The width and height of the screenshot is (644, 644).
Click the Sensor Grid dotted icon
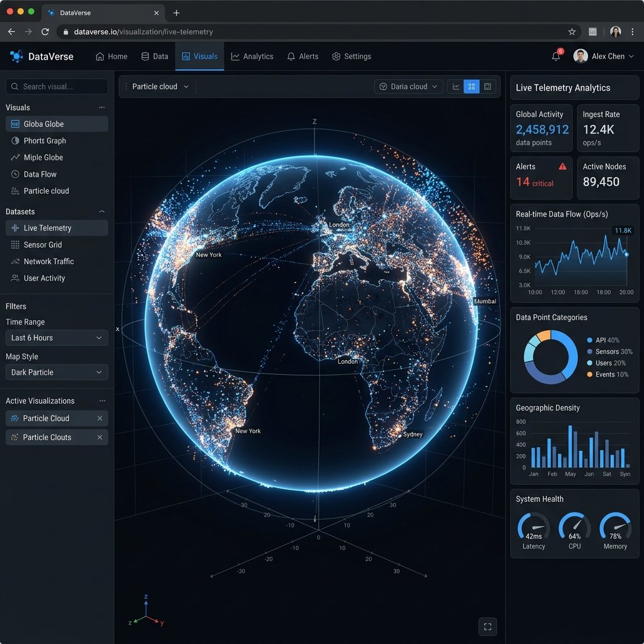coord(15,245)
